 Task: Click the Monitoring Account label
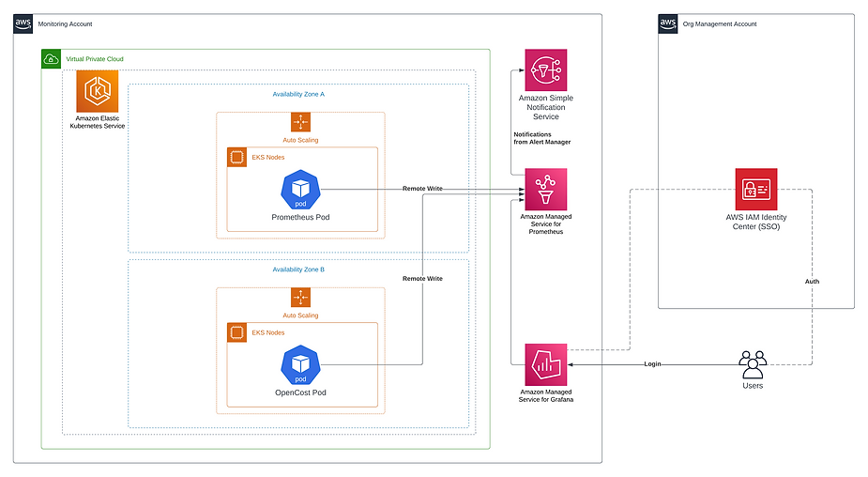(66, 23)
